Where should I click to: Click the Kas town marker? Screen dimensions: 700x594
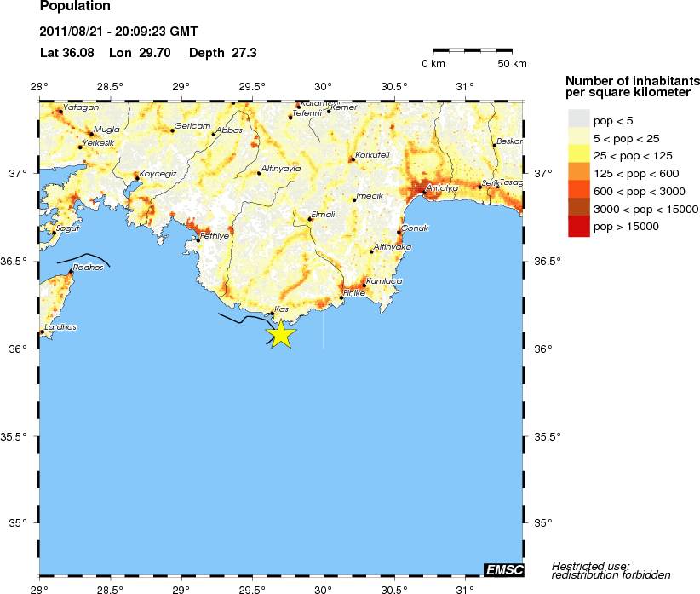[x=273, y=314]
